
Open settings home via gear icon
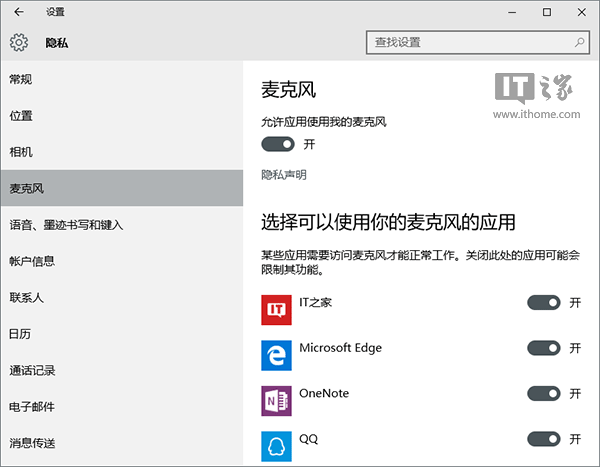pos(19,42)
